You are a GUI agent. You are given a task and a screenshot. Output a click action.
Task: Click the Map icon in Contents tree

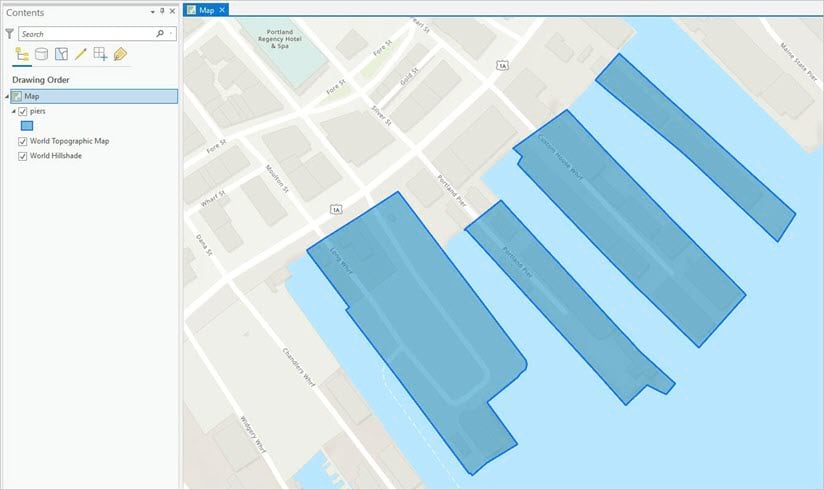17,96
